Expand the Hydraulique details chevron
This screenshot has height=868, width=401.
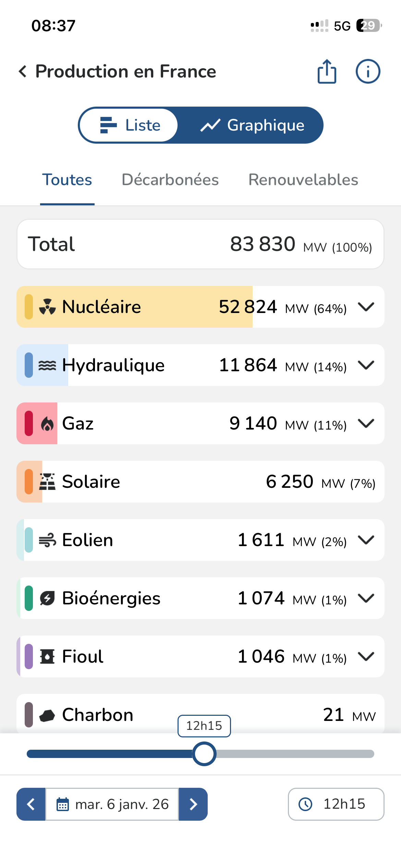(x=366, y=365)
